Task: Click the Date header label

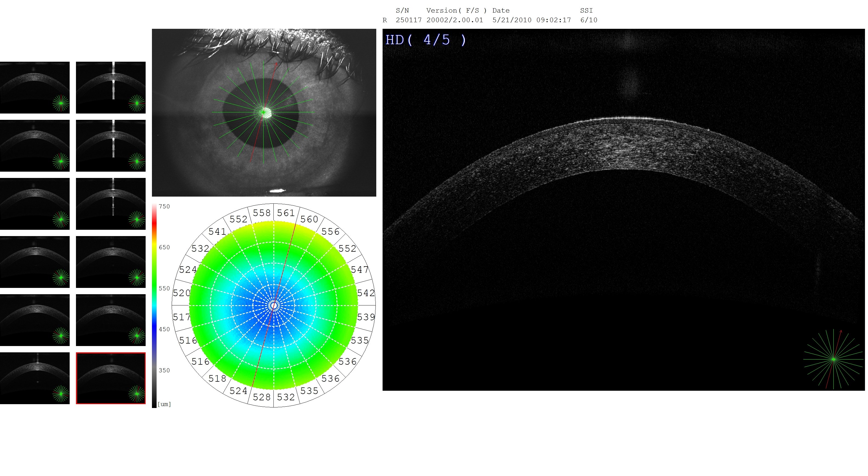Action: [501, 11]
